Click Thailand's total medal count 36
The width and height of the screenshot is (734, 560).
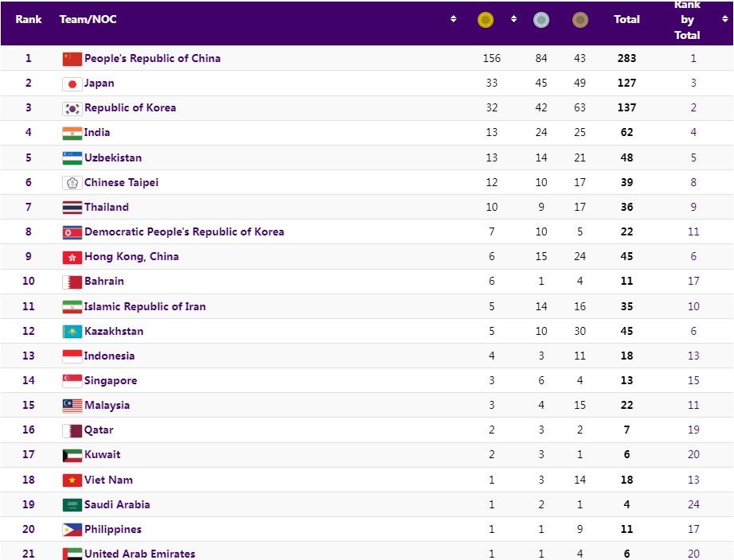tap(627, 208)
